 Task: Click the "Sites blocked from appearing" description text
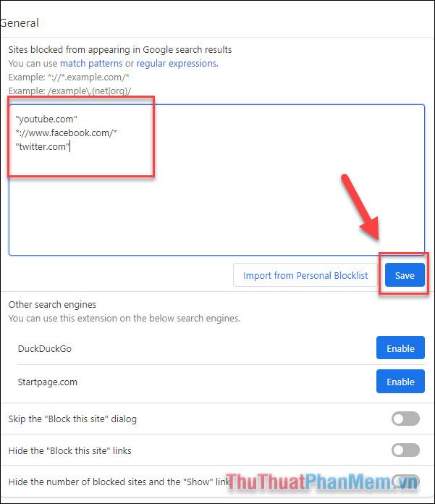(x=120, y=49)
